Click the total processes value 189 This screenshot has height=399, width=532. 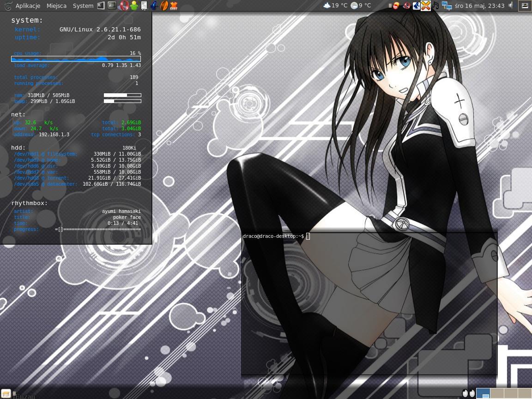134,78
